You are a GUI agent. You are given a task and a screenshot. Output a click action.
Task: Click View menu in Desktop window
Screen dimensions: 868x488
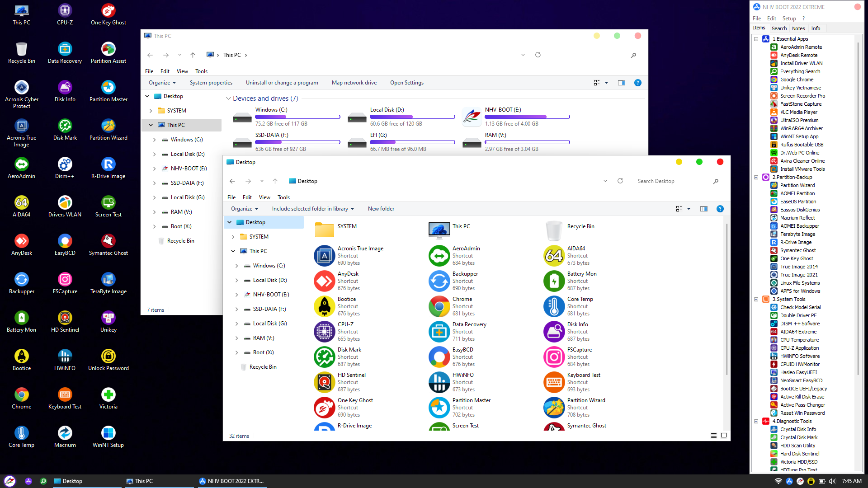(264, 197)
